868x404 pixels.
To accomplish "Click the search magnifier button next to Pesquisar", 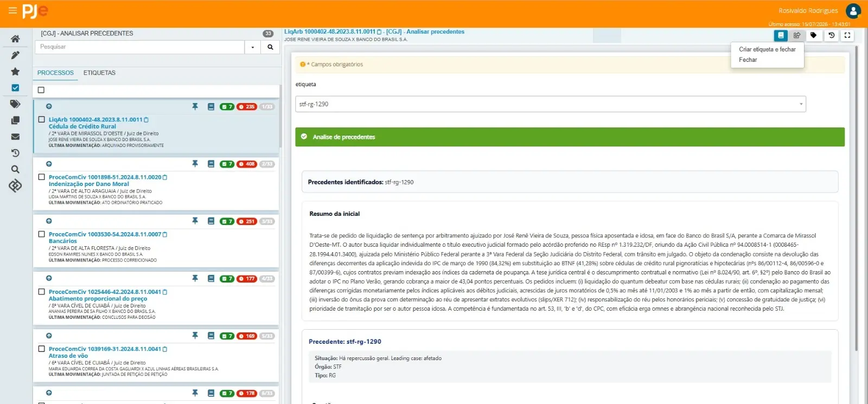I will pos(270,47).
